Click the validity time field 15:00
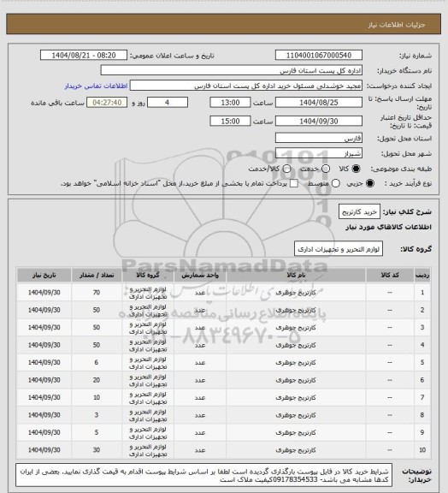The width and height of the screenshot is (448, 493). pyautogui.click(x=230, y=121)
